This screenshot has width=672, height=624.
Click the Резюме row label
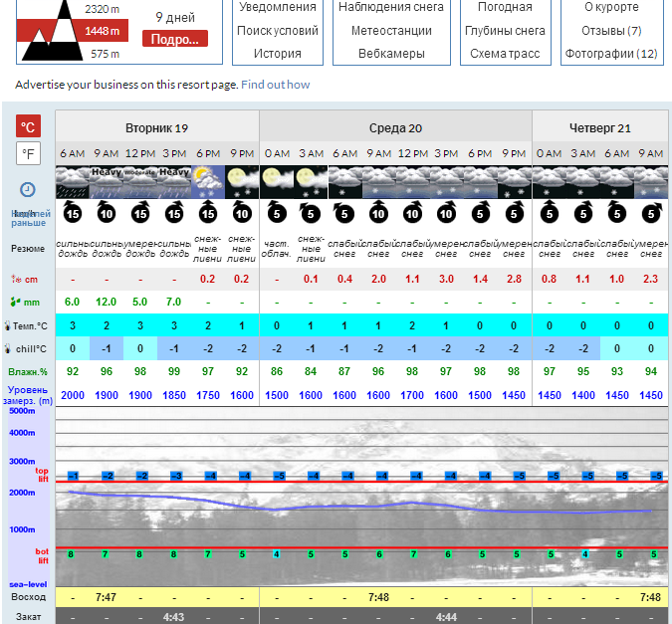point(28,249)
